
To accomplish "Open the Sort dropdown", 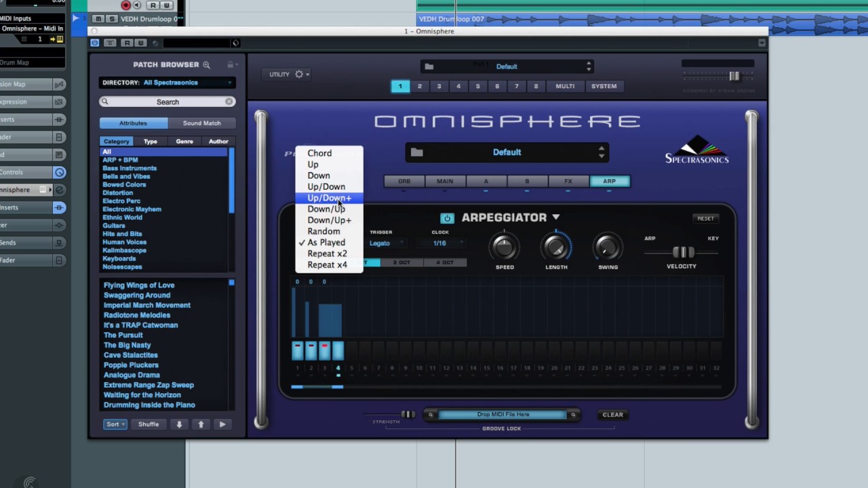I will pos(115,424).
